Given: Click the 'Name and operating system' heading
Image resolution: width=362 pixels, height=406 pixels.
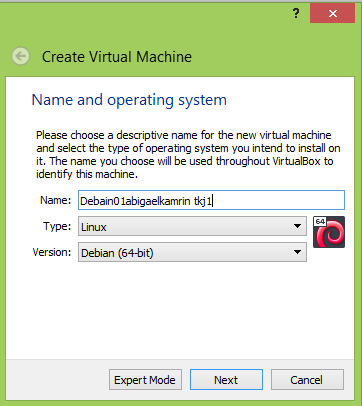Looking at the screenshot, I should (129, 100).
